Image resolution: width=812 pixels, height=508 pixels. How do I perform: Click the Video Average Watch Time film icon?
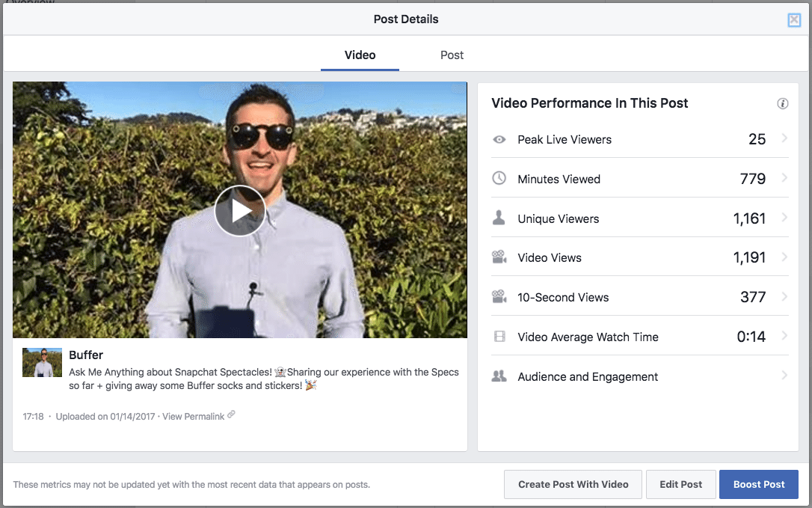point(499,337)
